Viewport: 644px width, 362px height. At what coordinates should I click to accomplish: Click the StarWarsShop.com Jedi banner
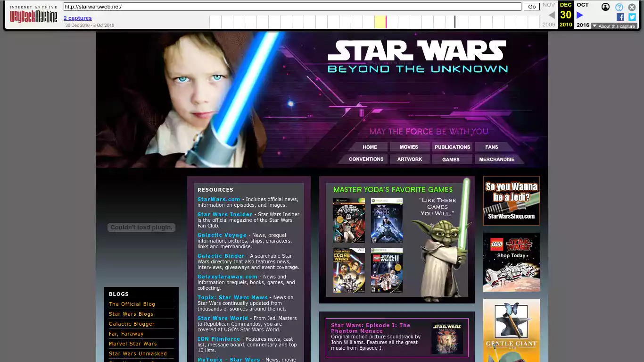tap(511, 201)
